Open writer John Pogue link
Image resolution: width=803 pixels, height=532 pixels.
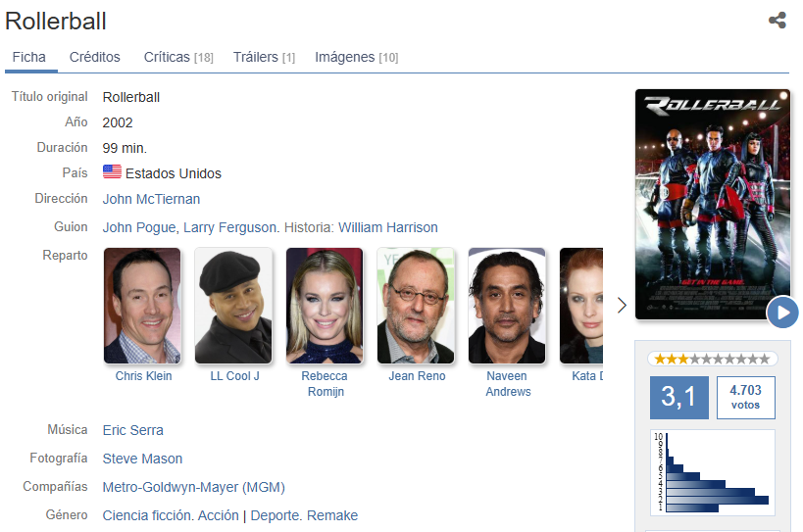coord(139,227)
